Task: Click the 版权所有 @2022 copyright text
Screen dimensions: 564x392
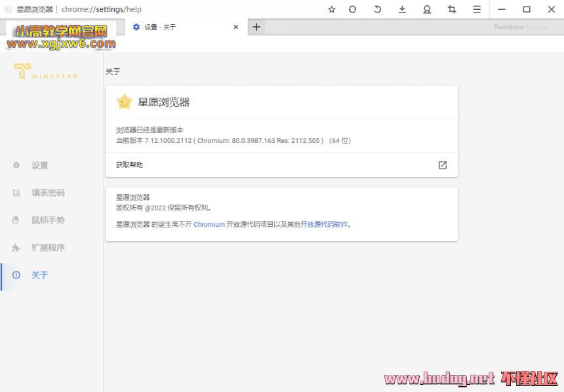Action: point(163,208)
